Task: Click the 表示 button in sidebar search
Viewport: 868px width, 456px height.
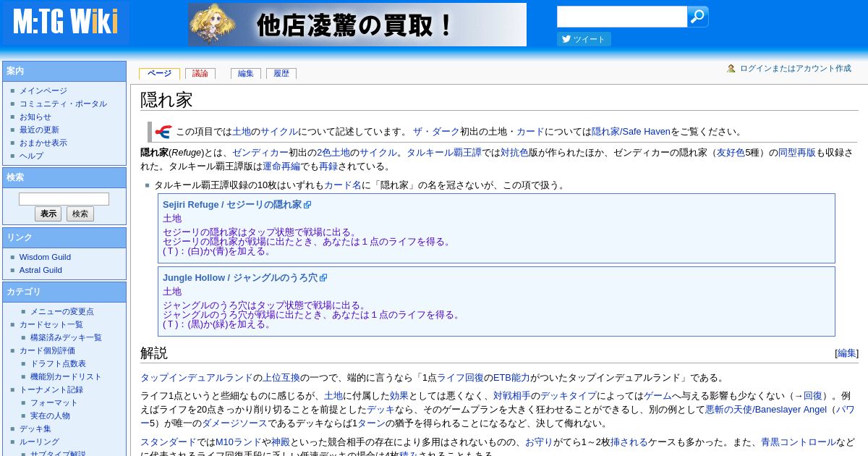Action: click(48, 214)
